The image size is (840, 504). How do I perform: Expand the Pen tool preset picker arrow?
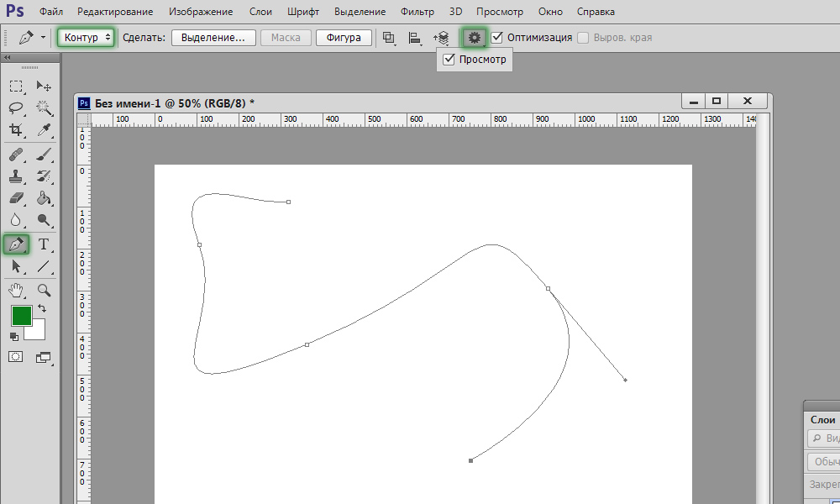43,38
